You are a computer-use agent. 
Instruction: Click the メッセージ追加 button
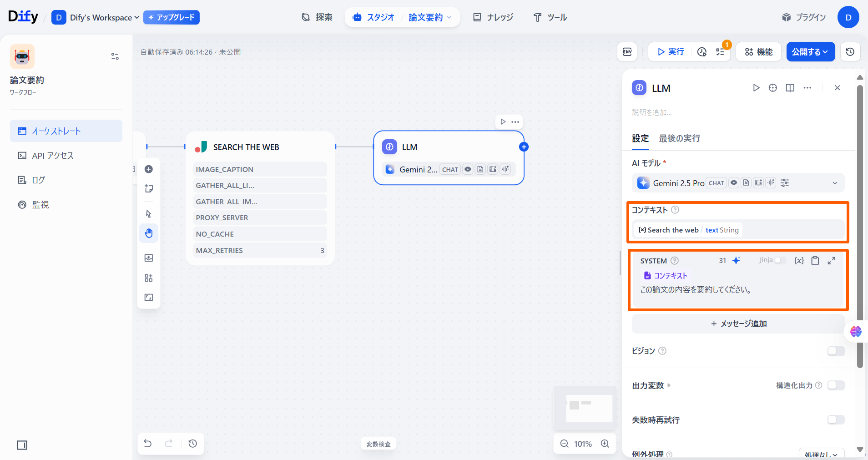(738, 324)
